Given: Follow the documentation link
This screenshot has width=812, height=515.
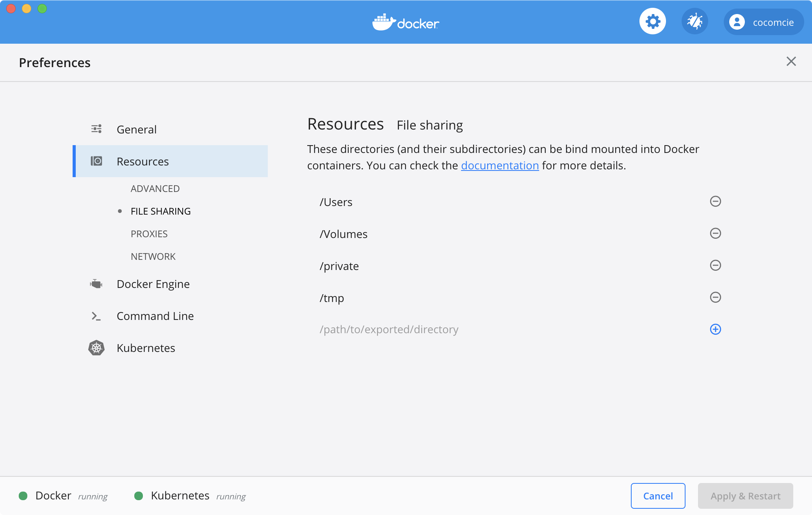Looking at the screenshot, I should (500, 165).
